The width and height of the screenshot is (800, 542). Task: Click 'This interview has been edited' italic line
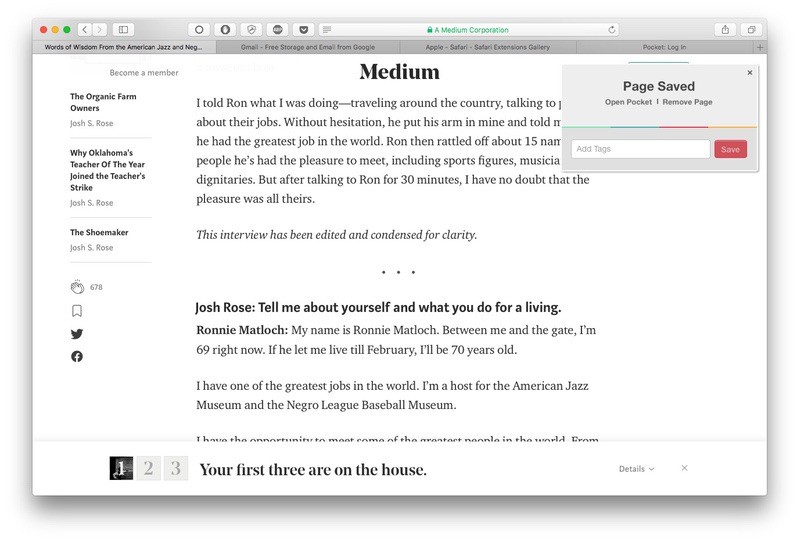[x=337, y=235]
